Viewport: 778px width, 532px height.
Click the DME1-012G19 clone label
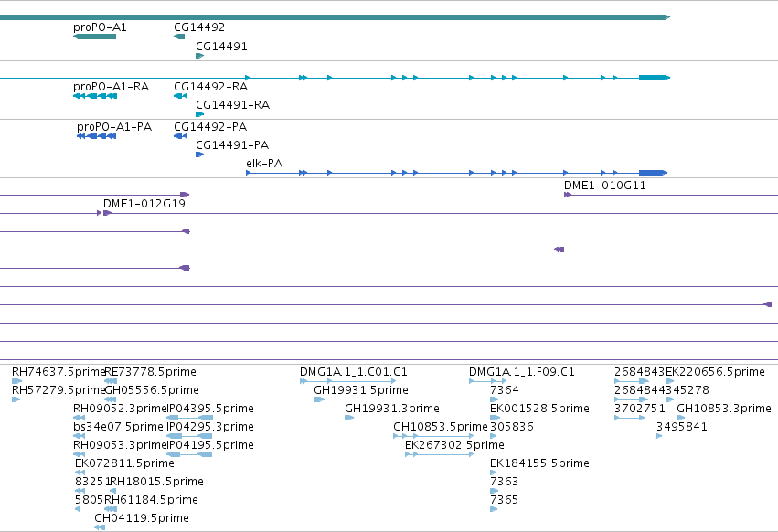pyautogui.click(x=144, y=204)
